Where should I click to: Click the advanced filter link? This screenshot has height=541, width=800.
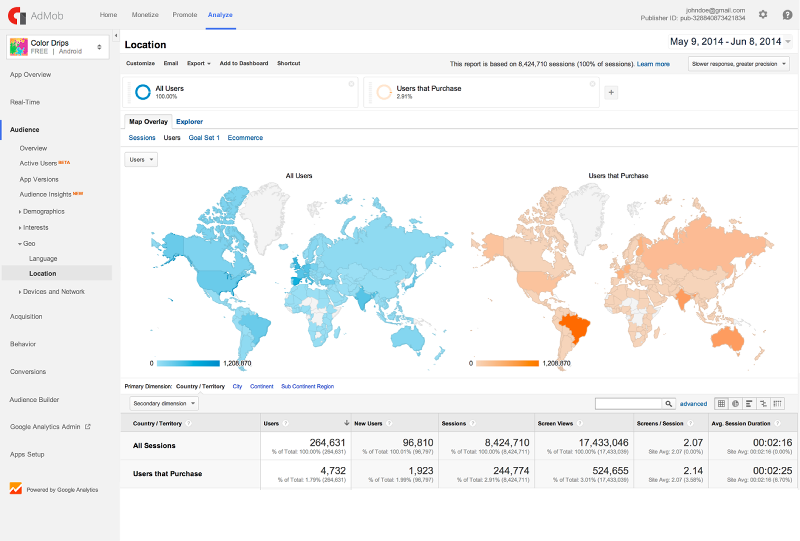(x=693, y=403)
